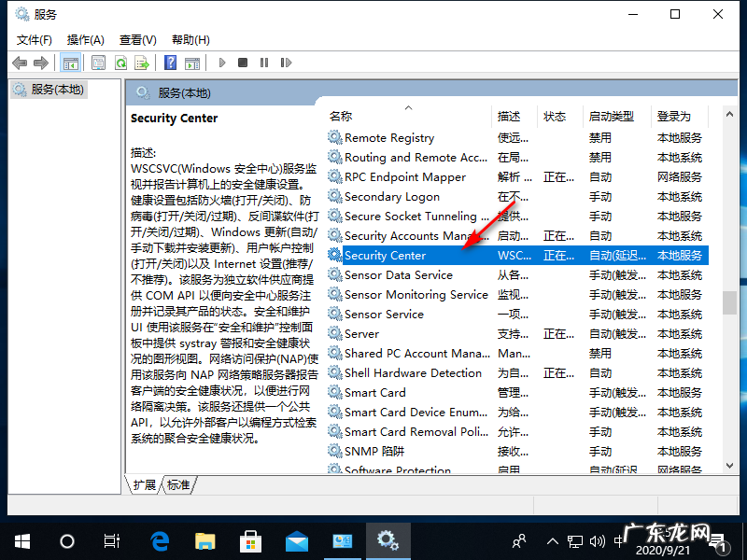Switch to the 标准 tab
Image resolution: width=747 pixels, height=560 pixels.
click(179, 485)
